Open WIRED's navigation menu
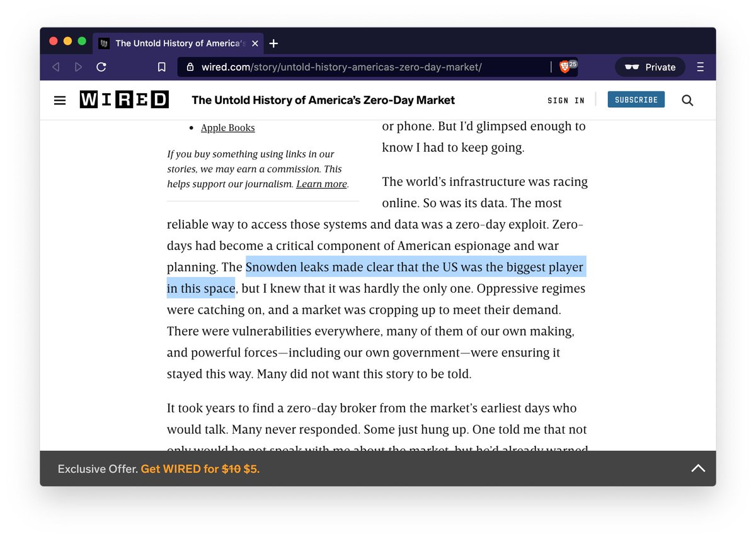 click(x=59, y=99)
